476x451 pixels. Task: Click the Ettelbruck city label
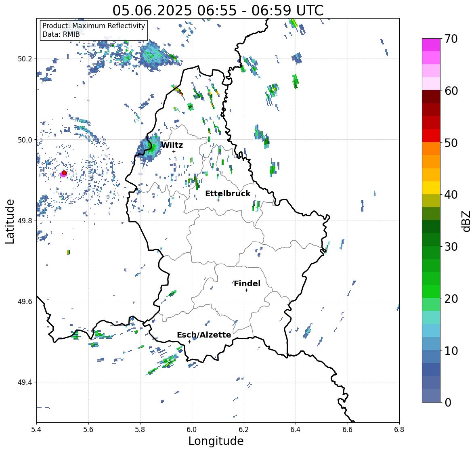tap(228, 194)
